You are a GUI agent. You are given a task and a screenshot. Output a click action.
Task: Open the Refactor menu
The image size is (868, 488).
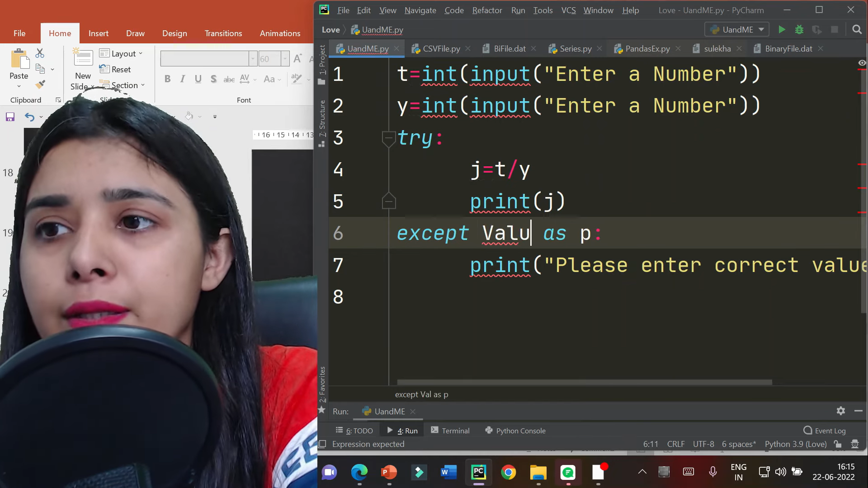pyautogui.click(x=487, y=10)
